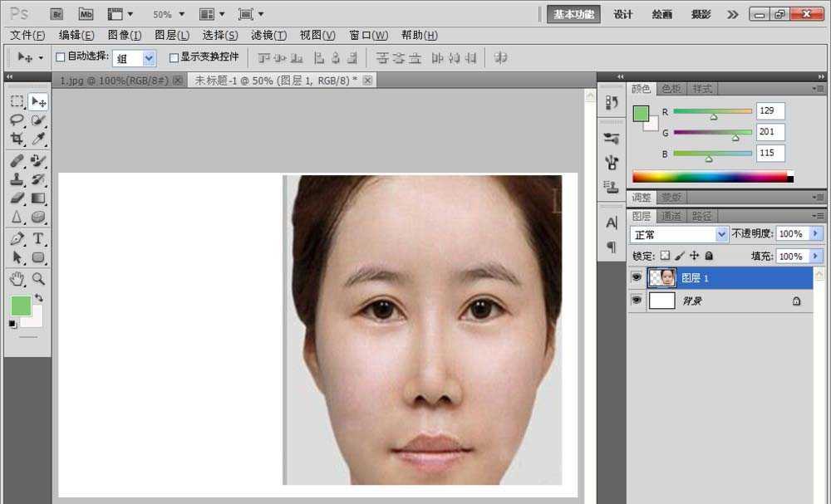Open Bridge from the application bar

click(57, 13)
